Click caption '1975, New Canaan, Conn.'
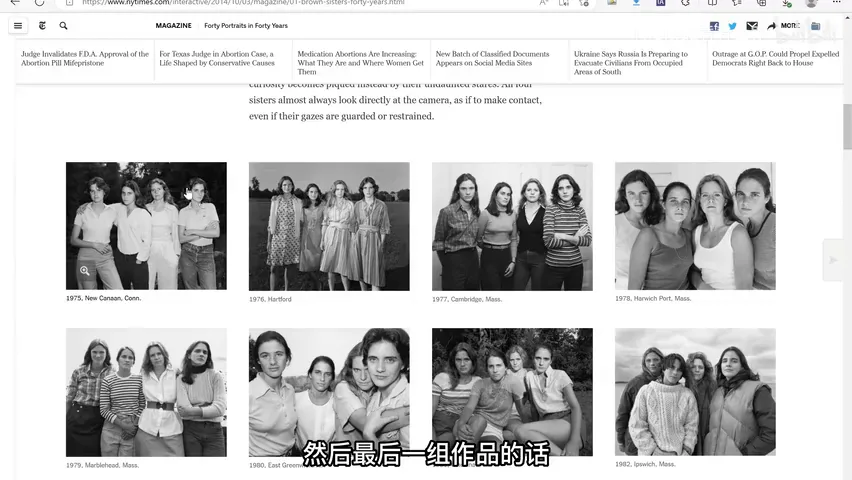This screenshot has width=852, height=480. click(103, 298)
